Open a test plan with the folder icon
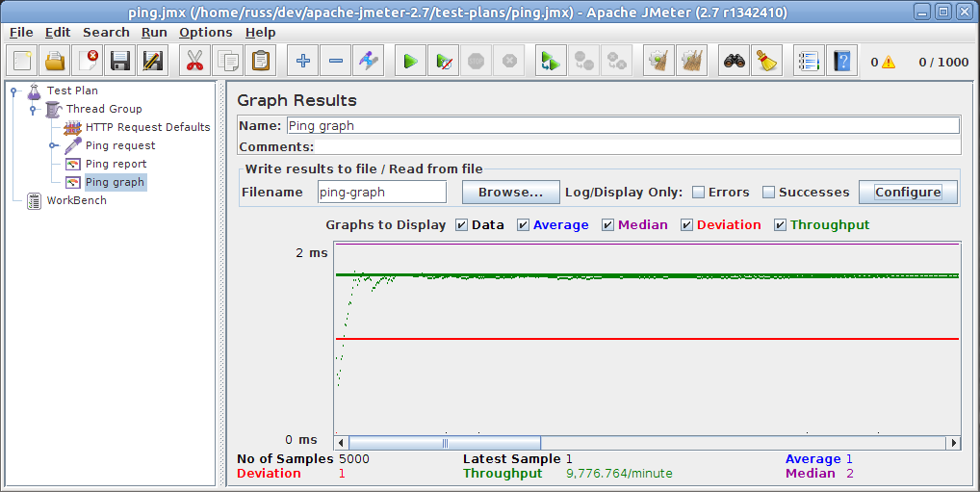The height and width of the screenshot is (492, 980). pyautogui.click(x=54, y=61)
